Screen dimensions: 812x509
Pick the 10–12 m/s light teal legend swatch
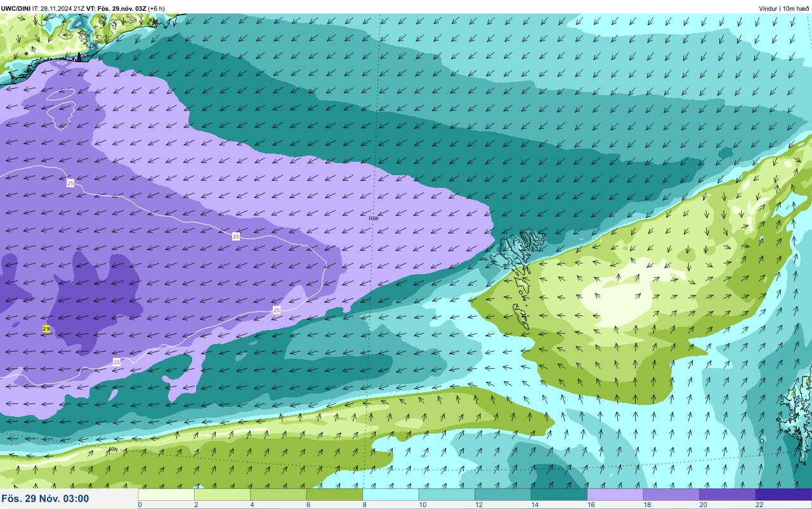coord(447,494)
